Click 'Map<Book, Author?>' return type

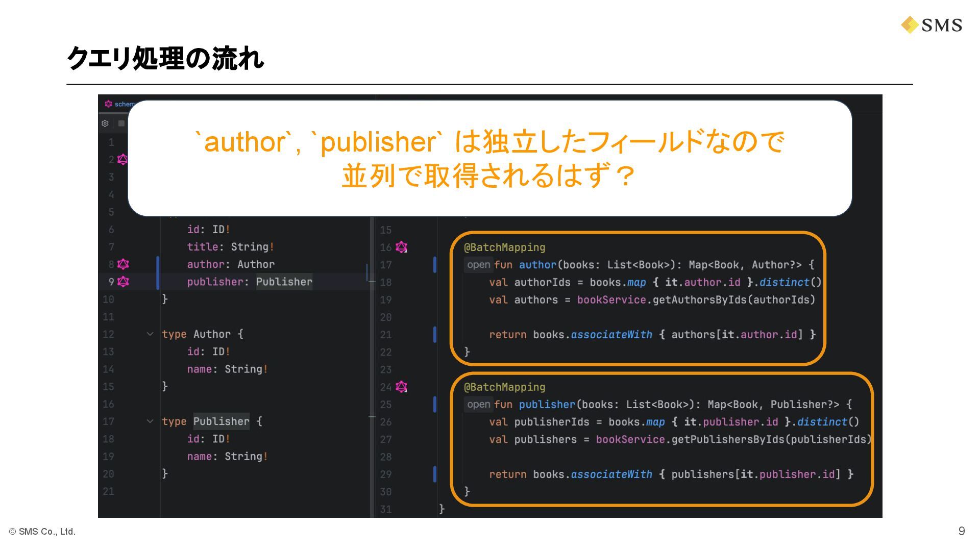pyautogui.click(x=745, y=265)
